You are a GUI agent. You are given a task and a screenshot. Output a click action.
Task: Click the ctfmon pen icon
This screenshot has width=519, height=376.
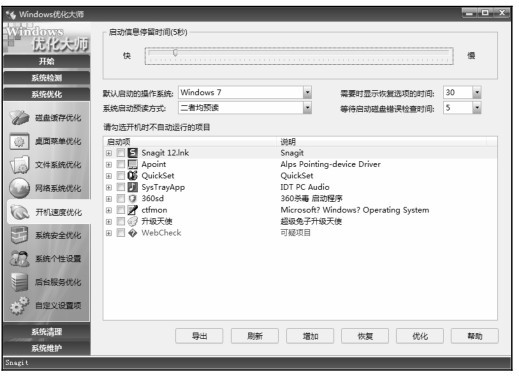133,210
